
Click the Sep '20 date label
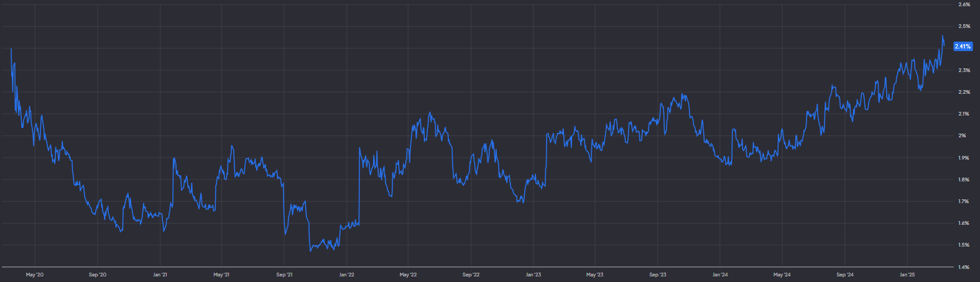click(x=98, y=275)
